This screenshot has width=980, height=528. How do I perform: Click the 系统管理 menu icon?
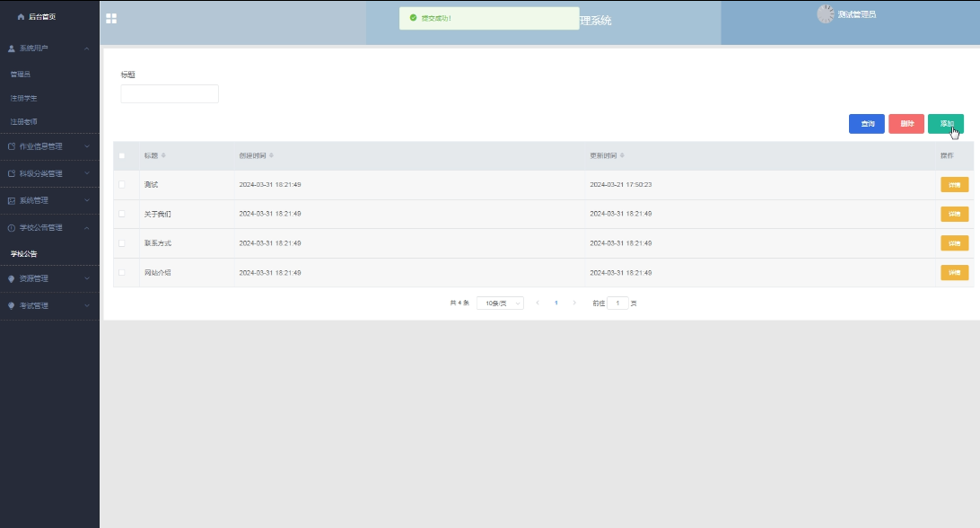click(x=12, y=201)
